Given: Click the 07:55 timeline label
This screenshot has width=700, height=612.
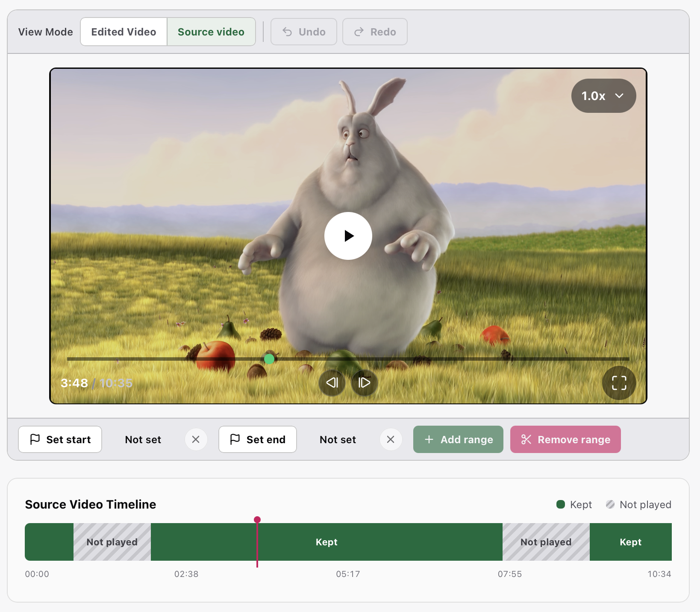Looking at the screenshot, I should (510, 574).
